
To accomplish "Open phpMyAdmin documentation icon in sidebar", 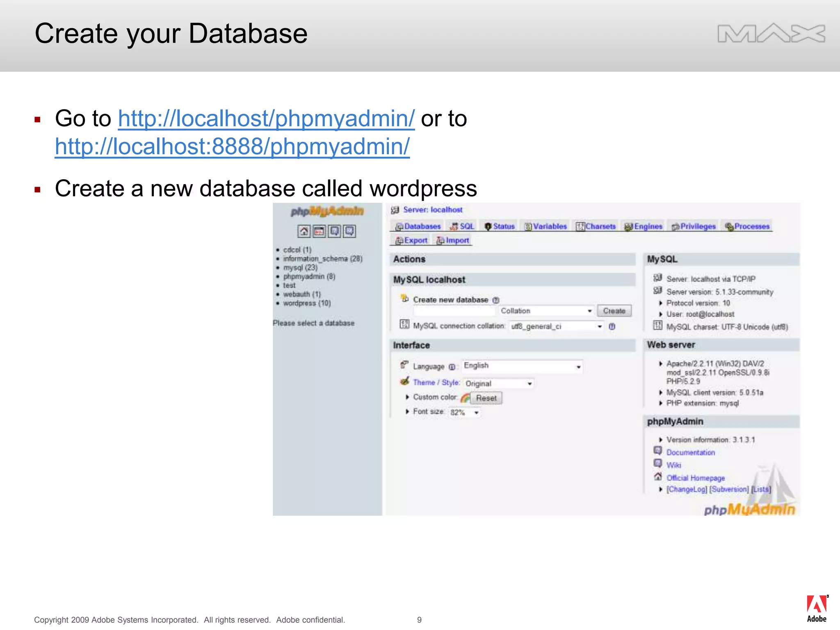I will 335,231.
